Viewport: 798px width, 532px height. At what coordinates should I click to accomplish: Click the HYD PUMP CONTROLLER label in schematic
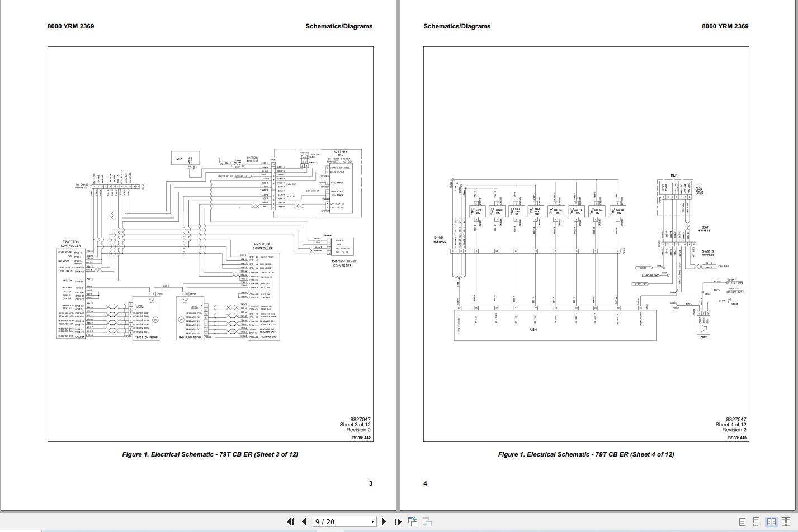263,246
